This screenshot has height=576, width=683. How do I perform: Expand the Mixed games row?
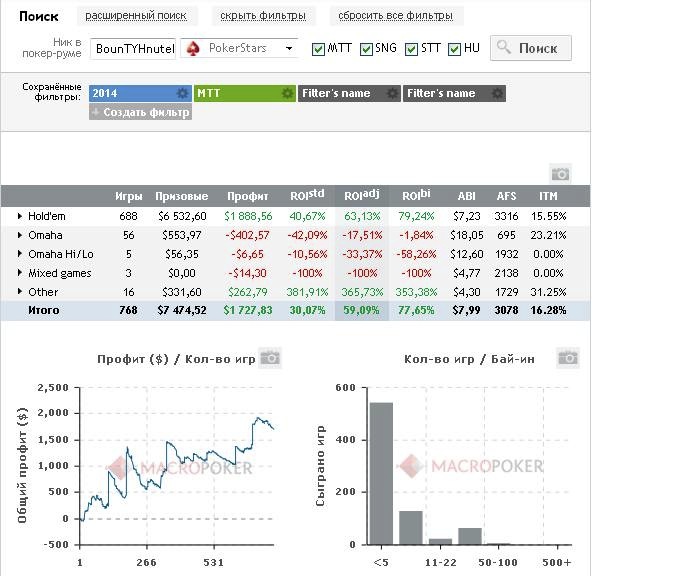click(20, 273)
